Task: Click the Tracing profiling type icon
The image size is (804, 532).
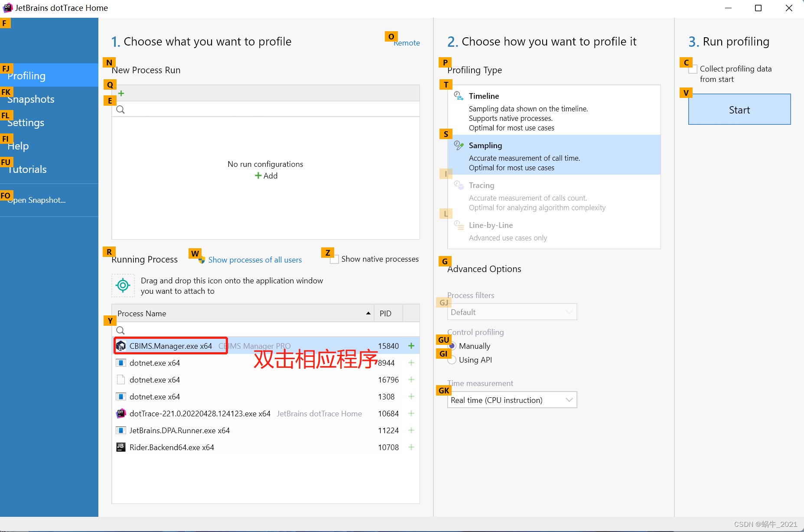Action: pos(459,185)
